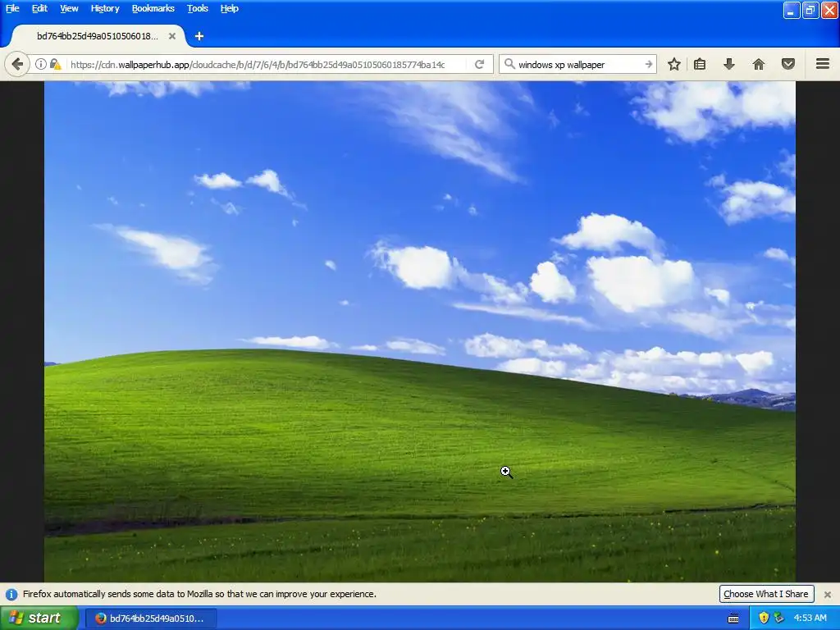This screenshot has width=840, height=630.
Task: Open the Help menu
Action: [230, 8]
